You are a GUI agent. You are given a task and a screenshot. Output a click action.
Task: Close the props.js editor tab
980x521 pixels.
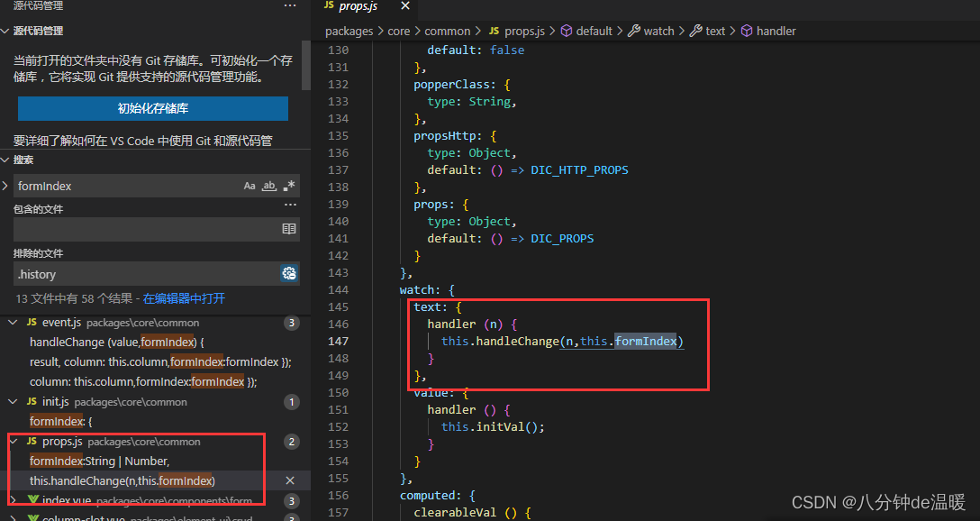click(x=405, y=6)
